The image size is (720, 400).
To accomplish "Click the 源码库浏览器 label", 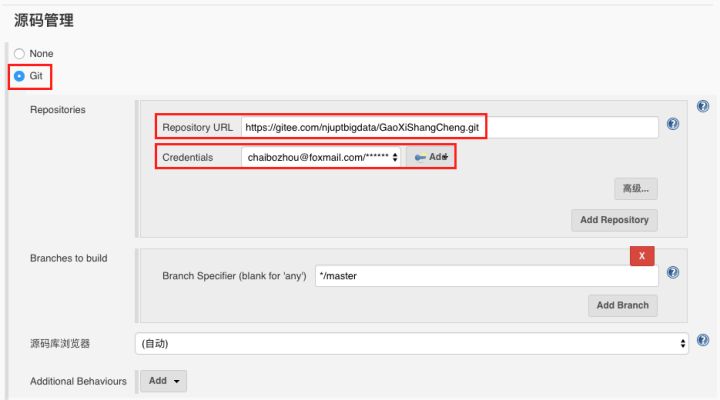I will click(x=60, y=344).
